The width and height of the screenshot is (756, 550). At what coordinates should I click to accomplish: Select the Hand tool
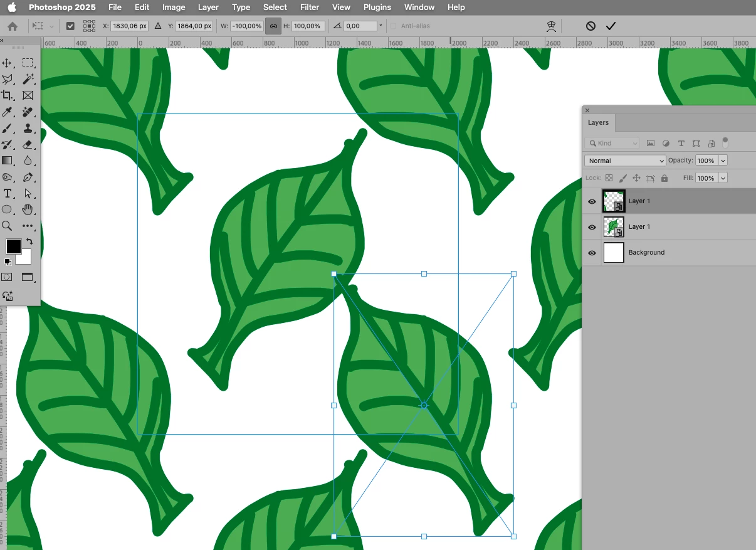point(28,209)
